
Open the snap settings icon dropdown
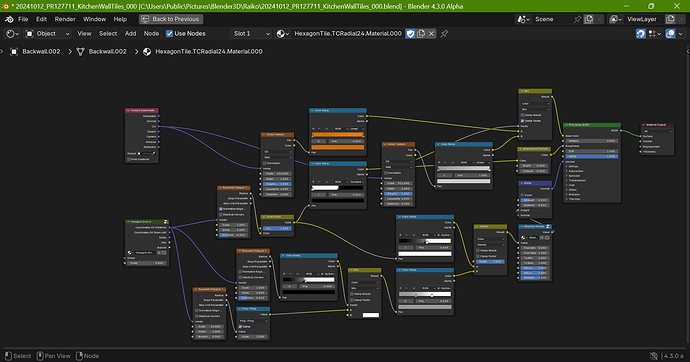[x=655, y=33]
